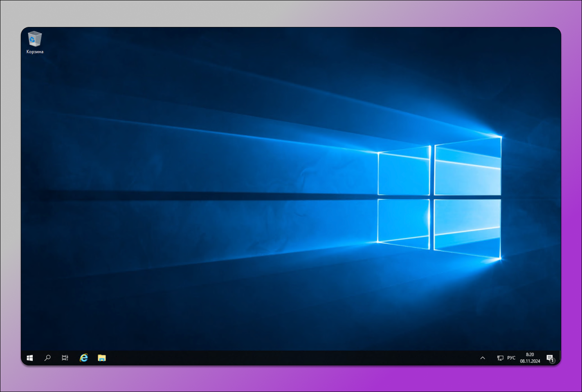Open the clock showing 8:20 08.11.2024
Screen dimensions: 582x392
tap(530, 358)
